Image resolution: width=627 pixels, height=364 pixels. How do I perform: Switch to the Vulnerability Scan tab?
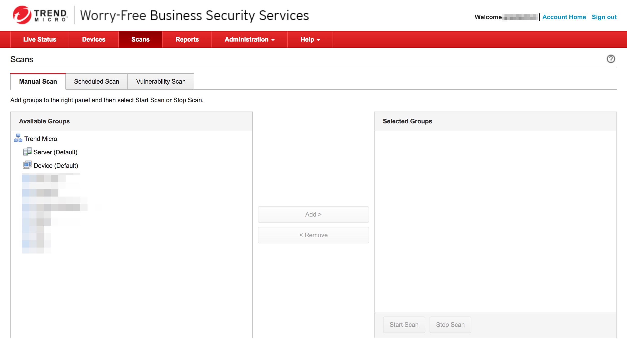161,82
